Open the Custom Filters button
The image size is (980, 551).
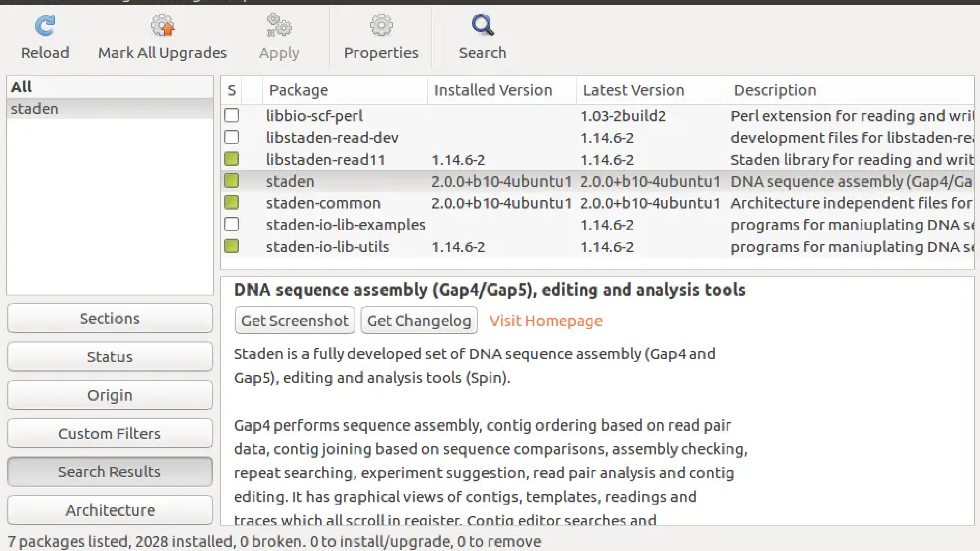[110, 433]
